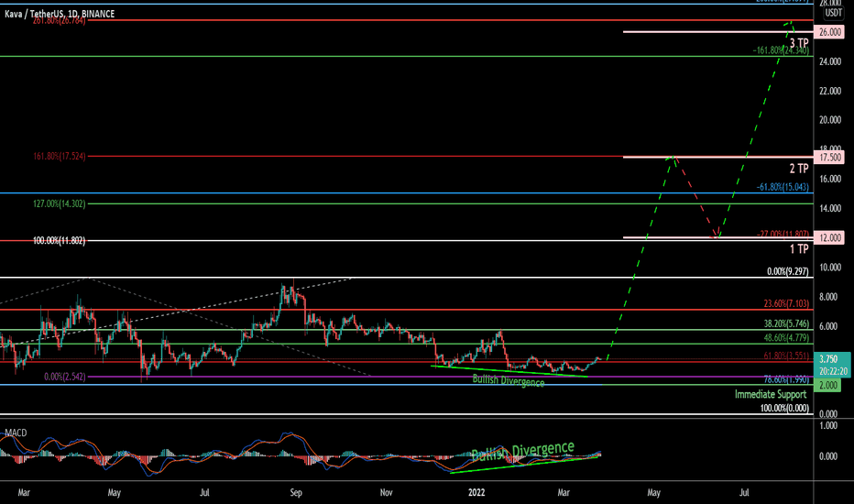Click Bullish Divergence text in MACD pane
This screenshot has width=854, height=504.
tap(523, 452)
